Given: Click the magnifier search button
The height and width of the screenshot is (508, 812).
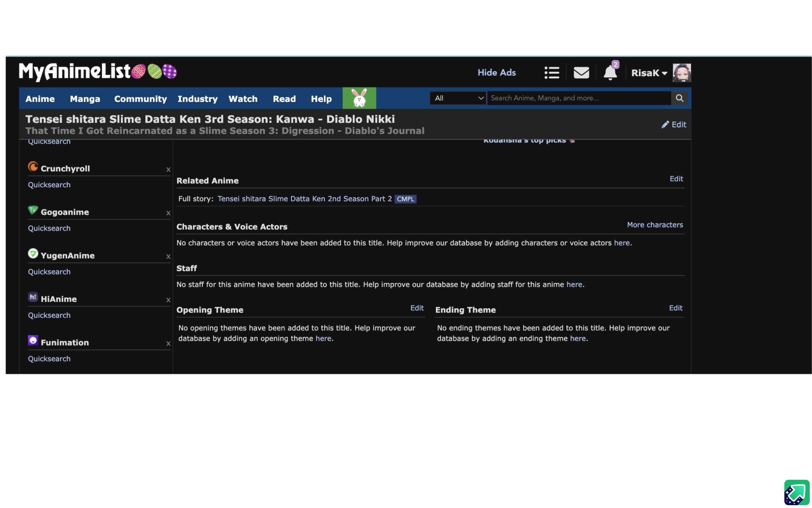Looking at the screenshot, I should pyautogui.click(x=679, y=98).
